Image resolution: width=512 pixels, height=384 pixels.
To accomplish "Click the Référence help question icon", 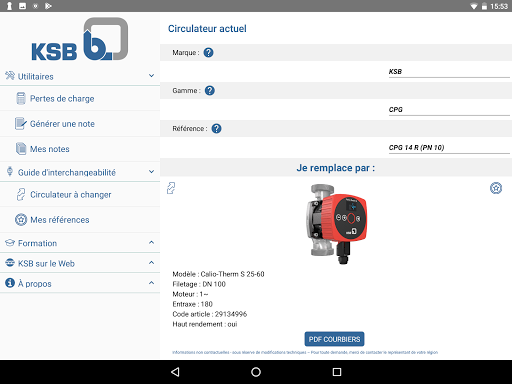I will (216, 129).
